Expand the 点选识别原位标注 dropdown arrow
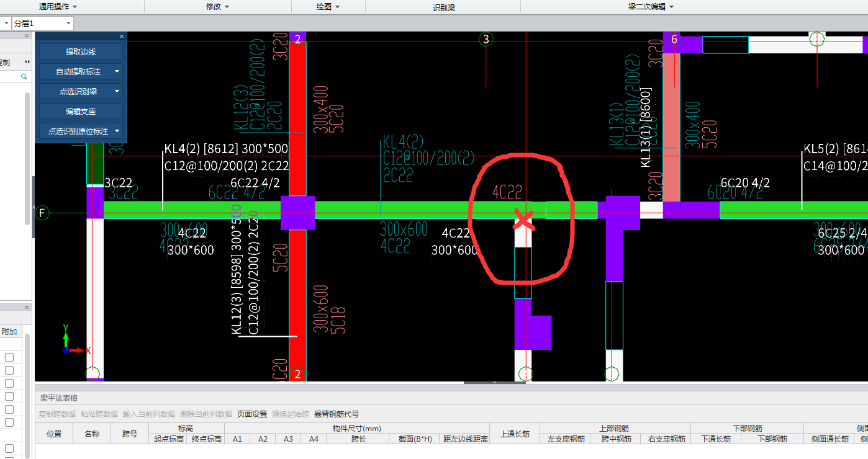Viewport: 868px width, 459px height. pyautogui.click(x=117, y=131)
